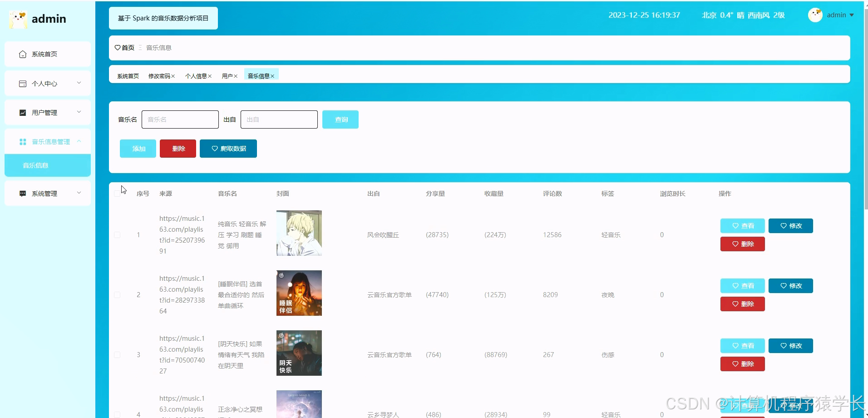Click 修改 for the 风会吹醒丘 row
Screen dimensions: 868x418
[x=791, y=226]
